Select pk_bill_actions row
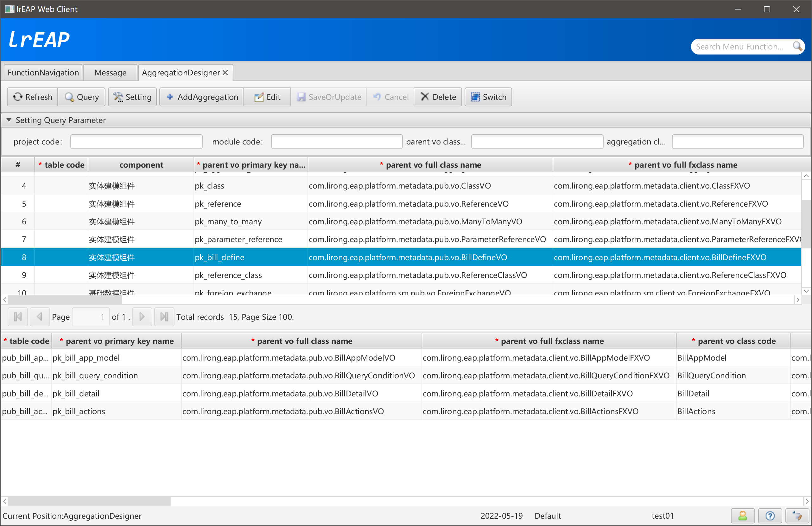Screen dimensions: 812x526 point(406,411)
